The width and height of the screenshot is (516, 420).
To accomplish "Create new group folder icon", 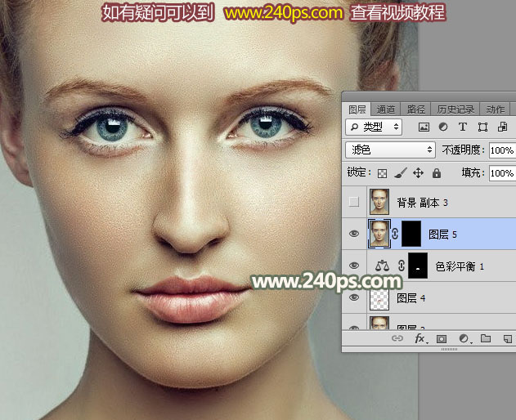I will click(x=486, y=338).
